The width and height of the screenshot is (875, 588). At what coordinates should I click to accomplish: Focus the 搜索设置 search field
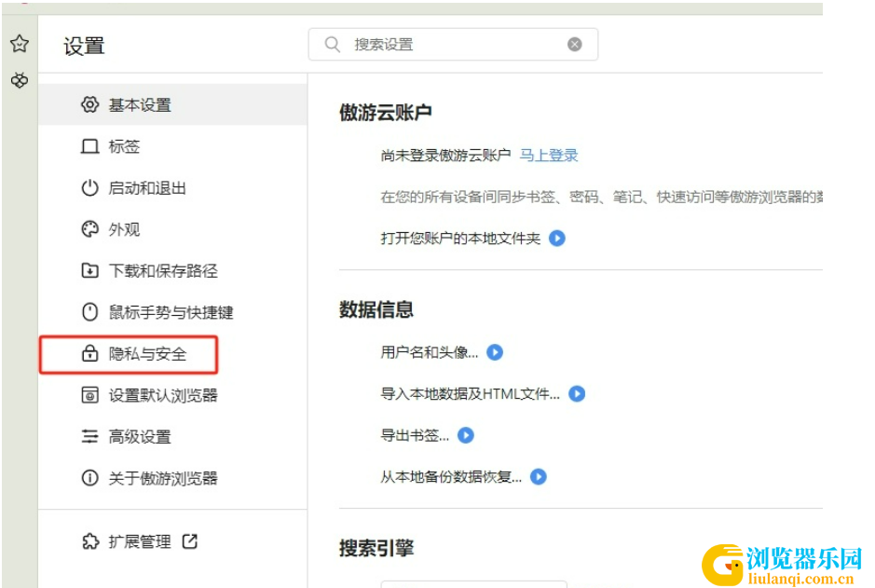[453, 44]
